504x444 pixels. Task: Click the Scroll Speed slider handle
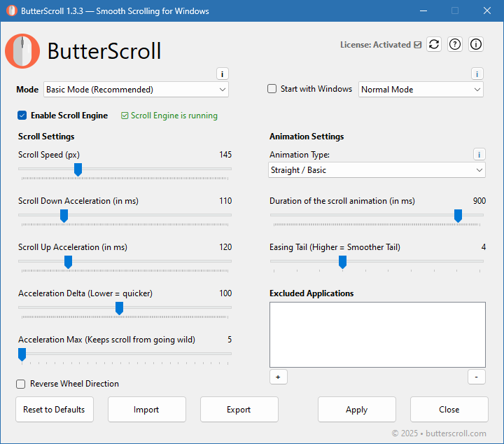(x=78, y=169)
